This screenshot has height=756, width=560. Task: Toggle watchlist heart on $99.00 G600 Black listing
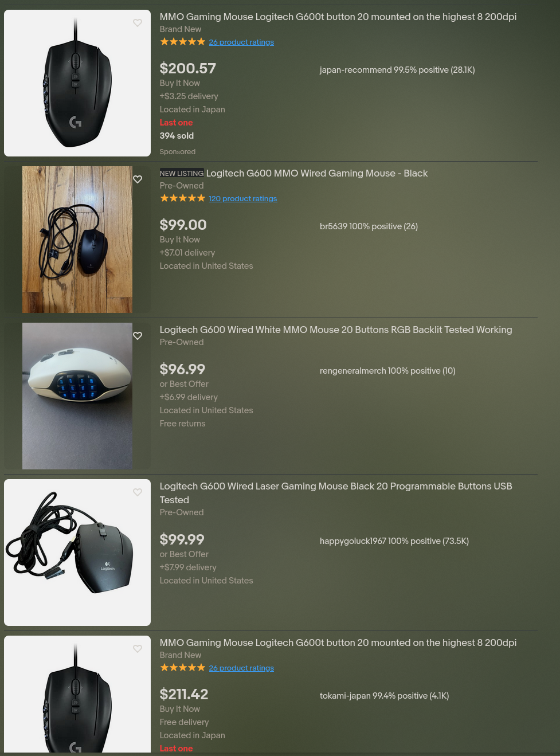[138, 179]
